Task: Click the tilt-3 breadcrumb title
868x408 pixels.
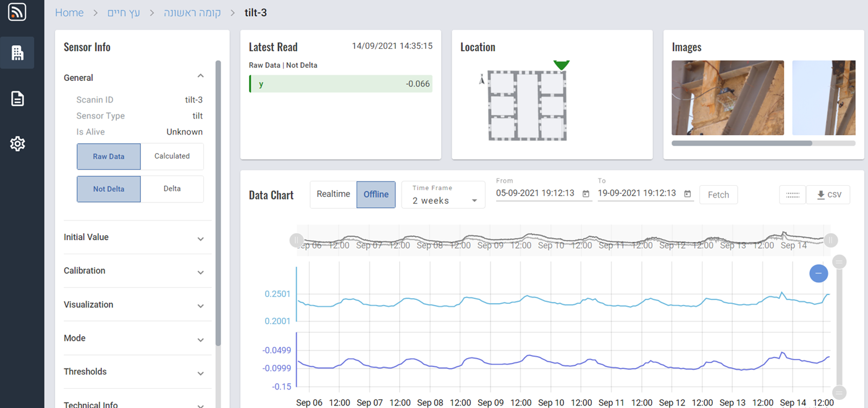Action: 256,13
